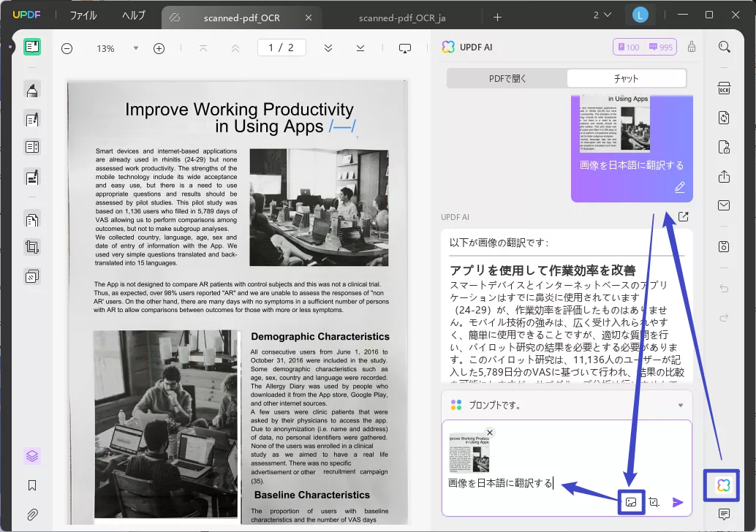Go to the next page
Viewport: 756px width, 532px height.
point(328,48)
